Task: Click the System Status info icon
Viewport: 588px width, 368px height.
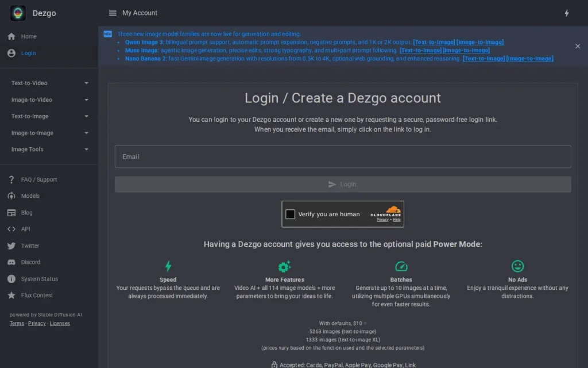Action: pos(11,279)
